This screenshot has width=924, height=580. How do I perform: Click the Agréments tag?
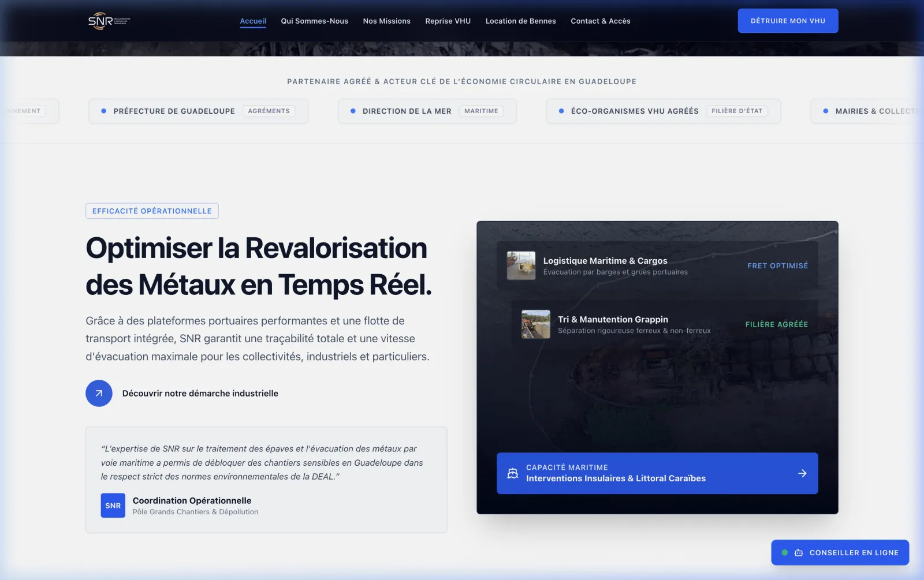(x=269, y=111)
